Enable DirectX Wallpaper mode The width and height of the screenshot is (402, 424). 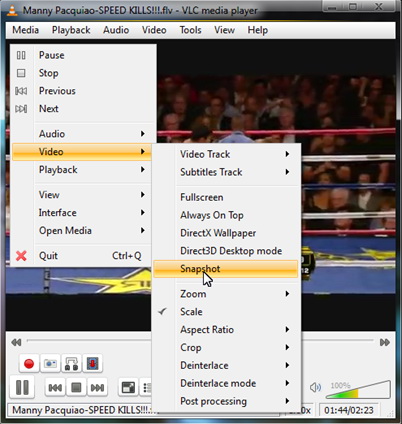click(x=225, y=233)
